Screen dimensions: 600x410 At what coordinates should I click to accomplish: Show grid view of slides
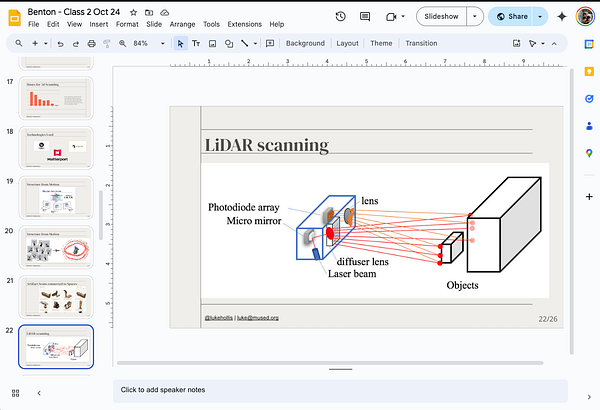point(16,393)
